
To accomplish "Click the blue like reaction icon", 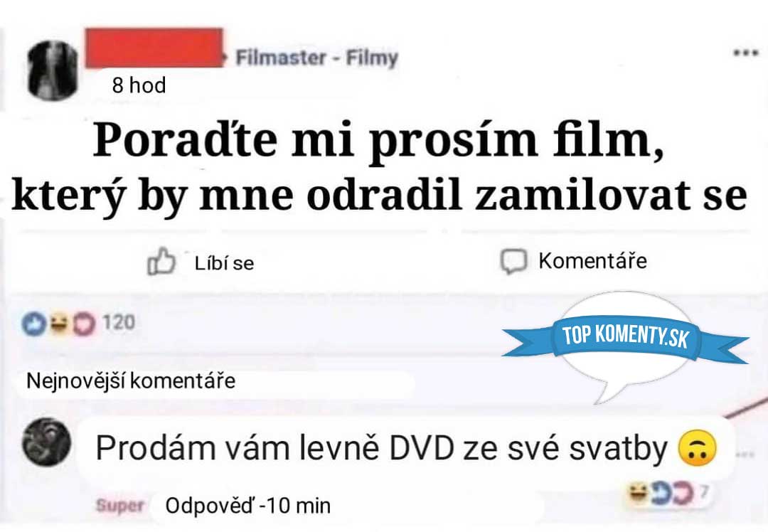I will tap(34, 324).
